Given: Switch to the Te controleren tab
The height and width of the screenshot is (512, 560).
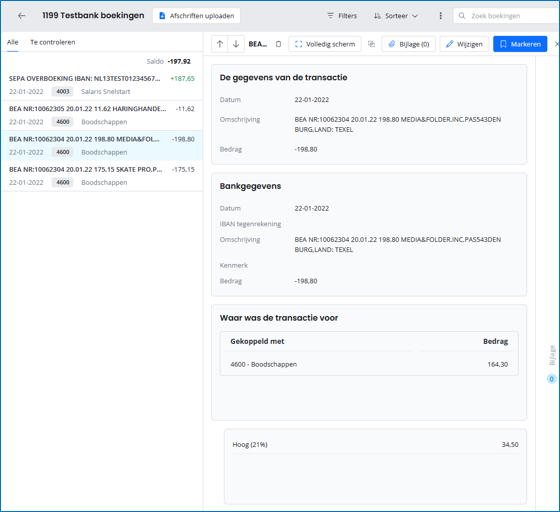Looking at the screenshot, I should click(53, 42).
